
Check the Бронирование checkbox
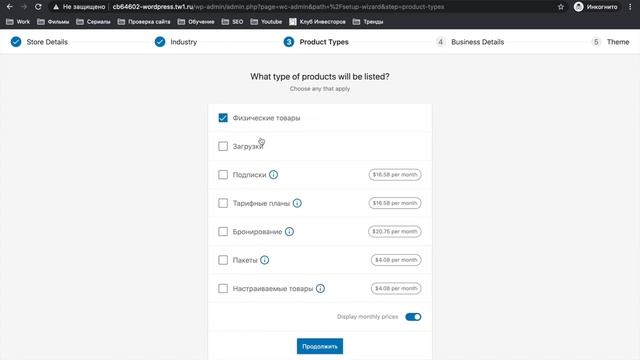click(223, 231)
